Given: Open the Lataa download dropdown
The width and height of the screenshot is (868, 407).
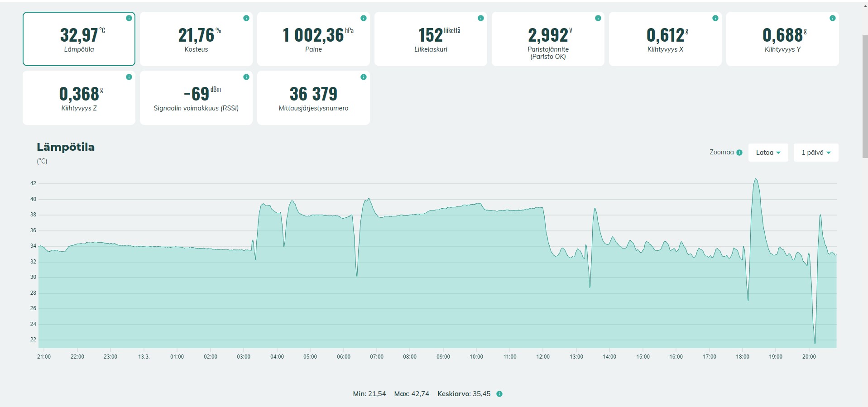Looking at the screenshot, I should coord(768,153).
